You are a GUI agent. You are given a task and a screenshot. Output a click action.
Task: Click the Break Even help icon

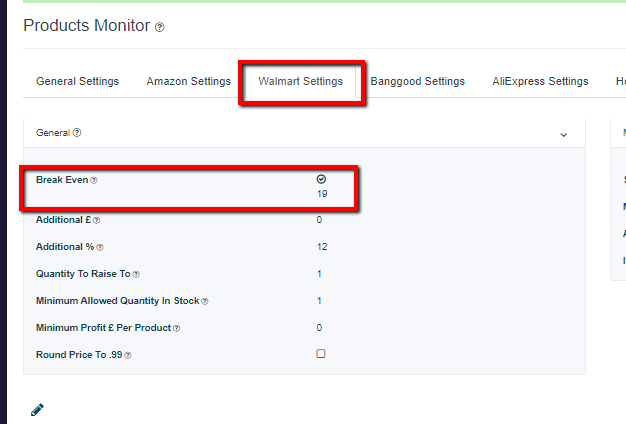pos(94,180)
